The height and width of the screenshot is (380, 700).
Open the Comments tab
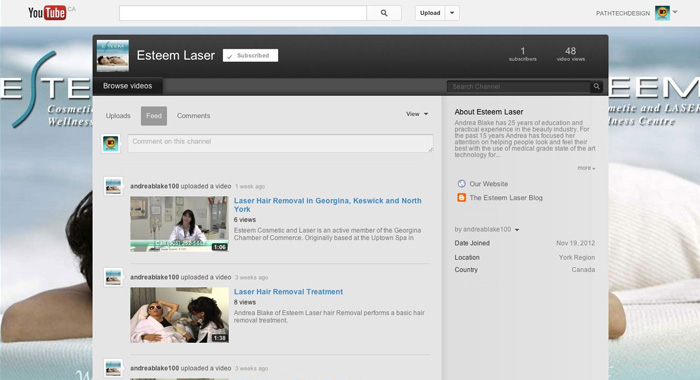pyautogui.click(x=193, y=116)
